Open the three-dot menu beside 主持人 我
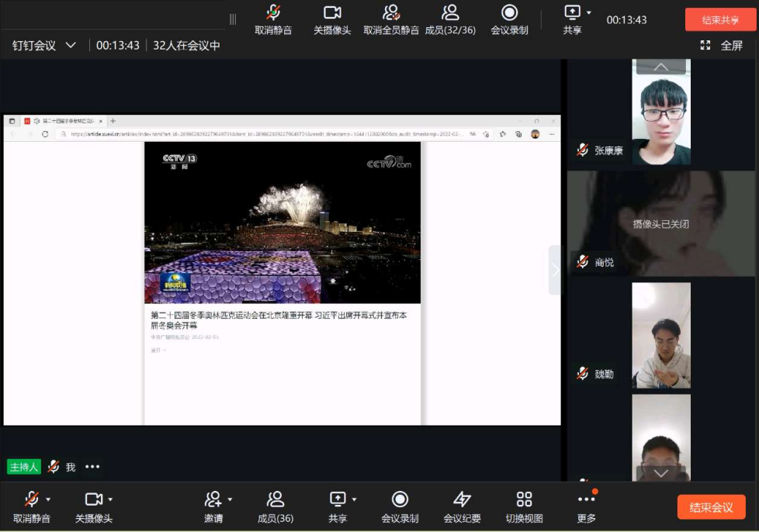Screen dimensions: 759x532 click(x=92, y=467)
